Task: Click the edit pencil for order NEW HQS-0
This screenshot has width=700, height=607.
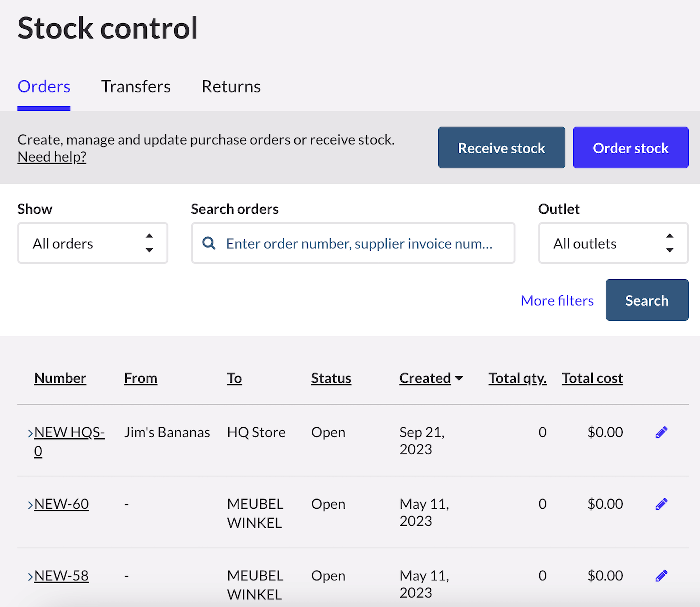Action: (x=661, y=432)
